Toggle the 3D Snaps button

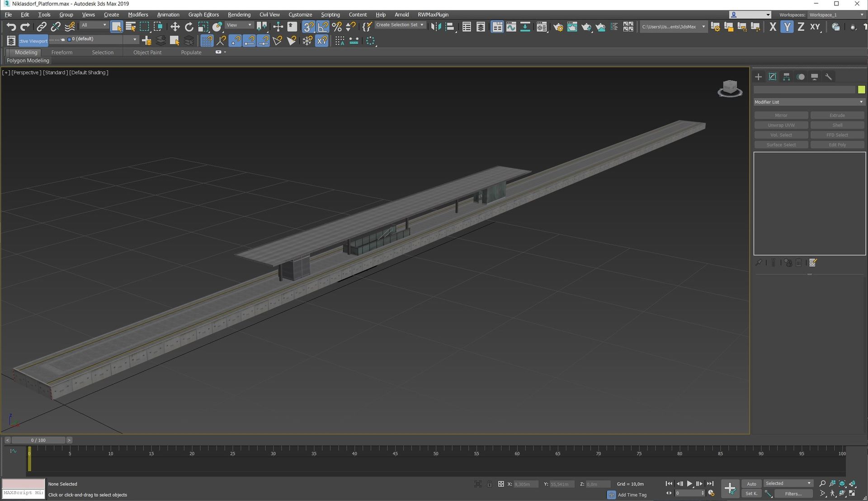[x=308, y=27]
